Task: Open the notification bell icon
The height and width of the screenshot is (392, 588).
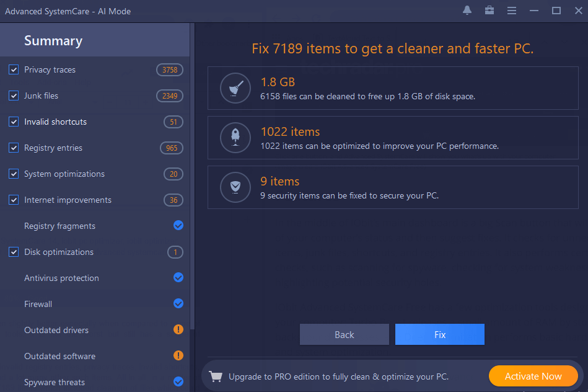Action: (x=467, y=11)
